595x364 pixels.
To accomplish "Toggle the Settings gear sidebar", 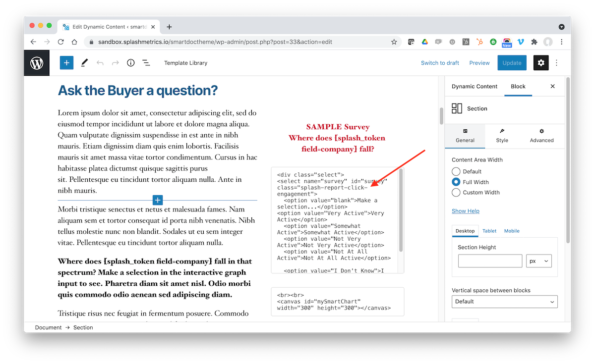I will tap(541, 63).
